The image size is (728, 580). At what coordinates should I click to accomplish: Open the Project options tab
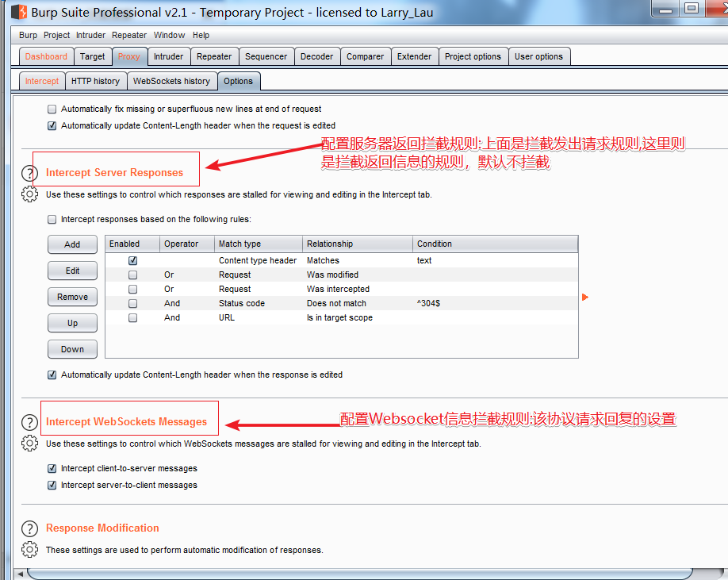click(473, 56)
